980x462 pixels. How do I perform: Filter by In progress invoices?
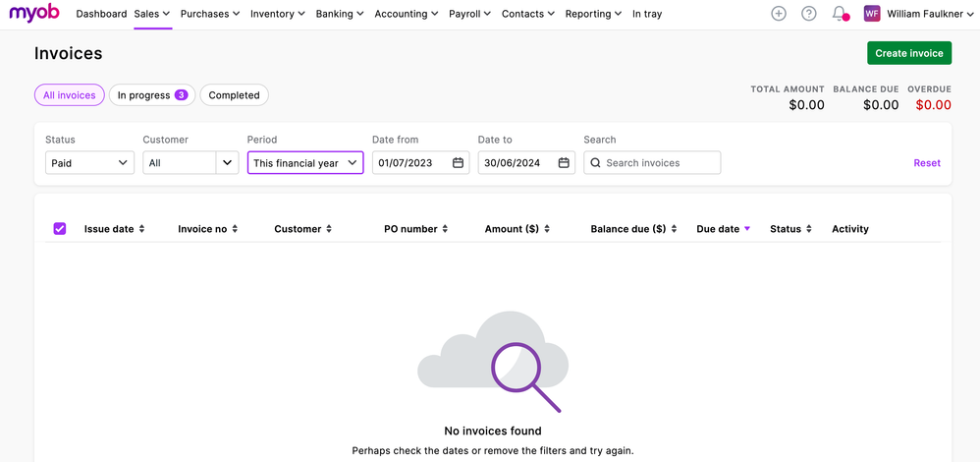[151, 95]
